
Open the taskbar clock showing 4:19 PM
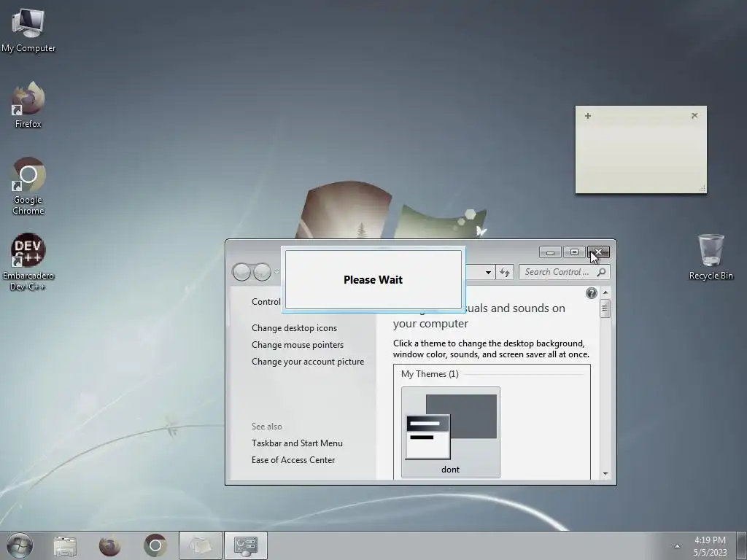pyautogui.click(x=710, y=545)
